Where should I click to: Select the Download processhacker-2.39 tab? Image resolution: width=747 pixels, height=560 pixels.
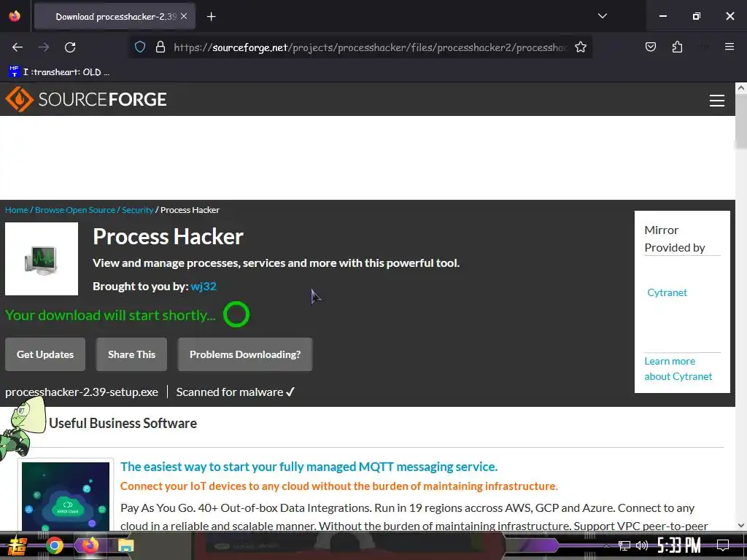click(115, 17)
